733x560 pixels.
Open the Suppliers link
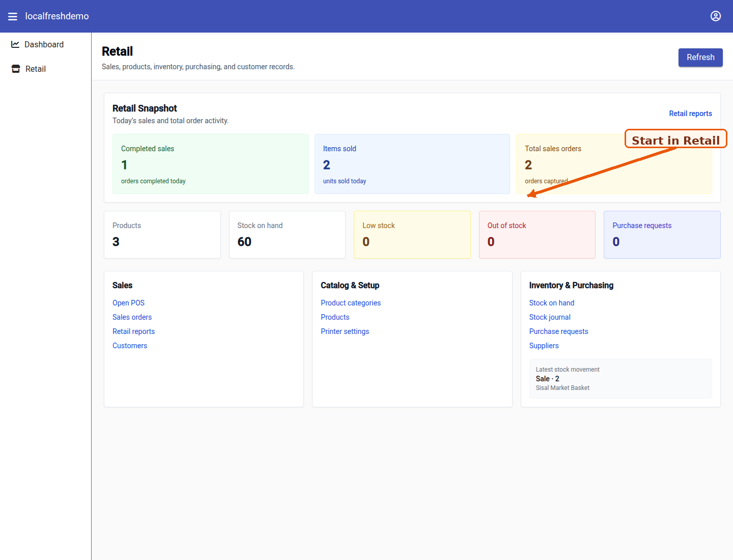544,346
